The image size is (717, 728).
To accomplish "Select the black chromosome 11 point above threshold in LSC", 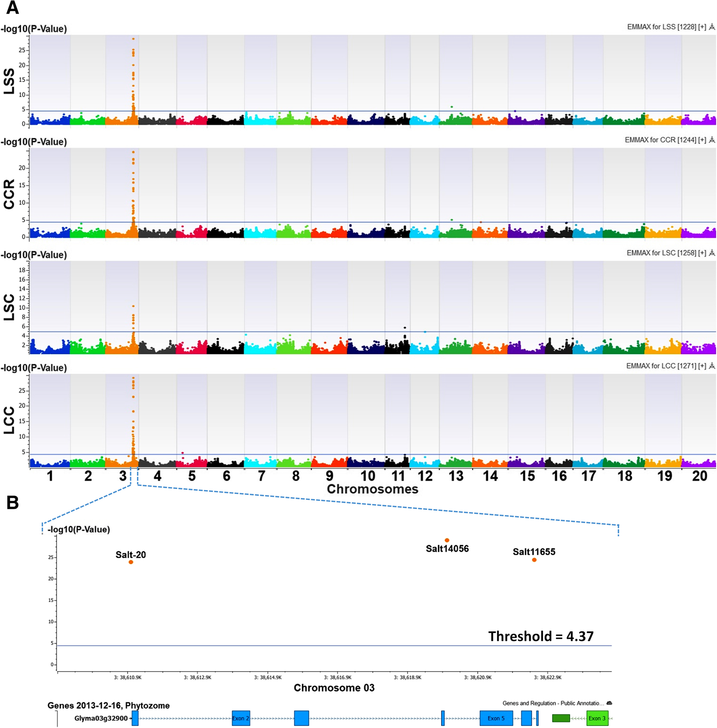I will (x=405, y=328).
